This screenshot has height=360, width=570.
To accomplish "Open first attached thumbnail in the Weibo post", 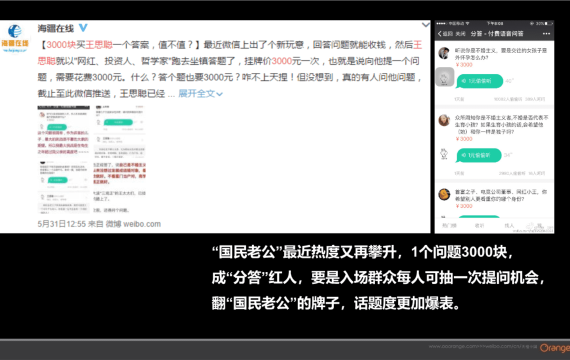I will tap(64, 159).
